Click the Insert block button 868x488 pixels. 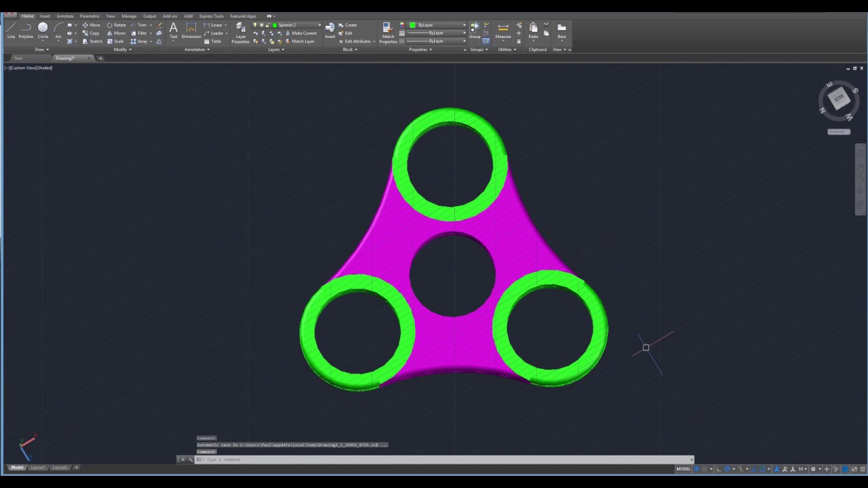pos(330,30)
